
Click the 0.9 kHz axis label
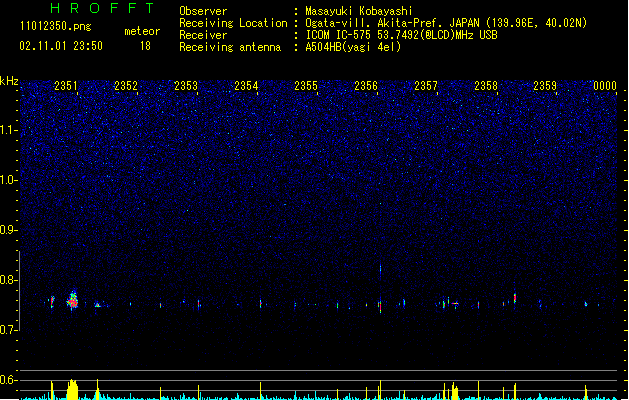point(9,230)
